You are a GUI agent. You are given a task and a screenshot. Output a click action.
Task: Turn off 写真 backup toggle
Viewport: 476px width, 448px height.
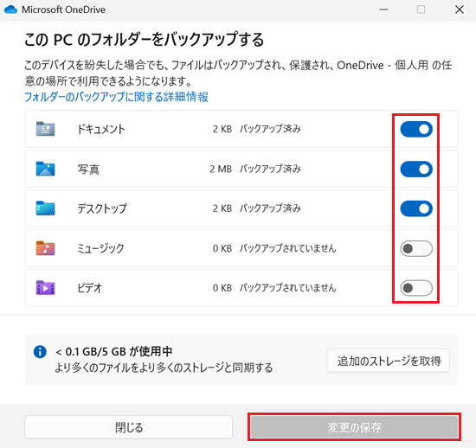click(416, 169)
